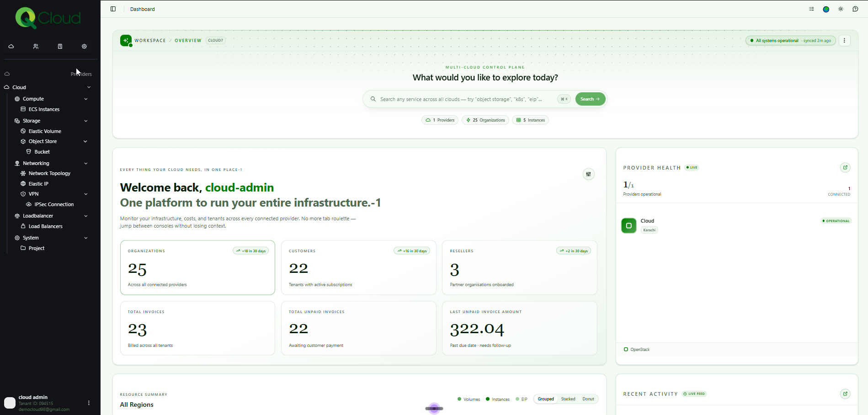
Task: Toggle the EIP legend item
Action: 521,399
